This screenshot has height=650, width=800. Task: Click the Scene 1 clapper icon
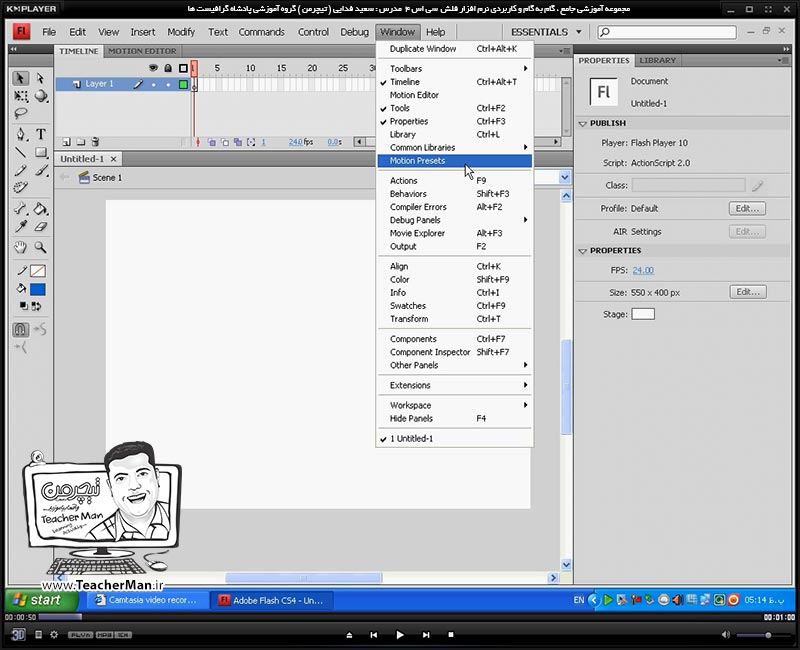(84, 177)
